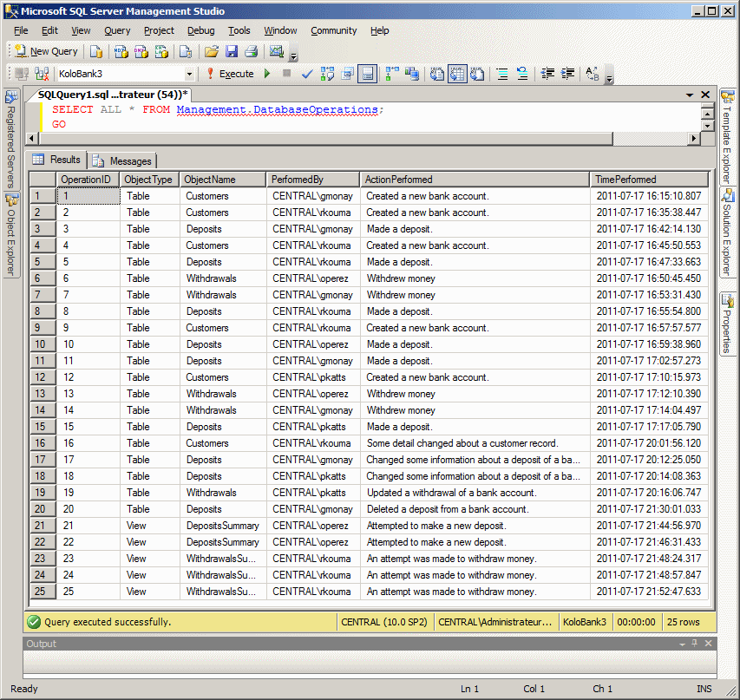This screenshot has height=700, width=740.
Task: Close the SQLQuery1.sql document tab
Action: pos(705,95)
